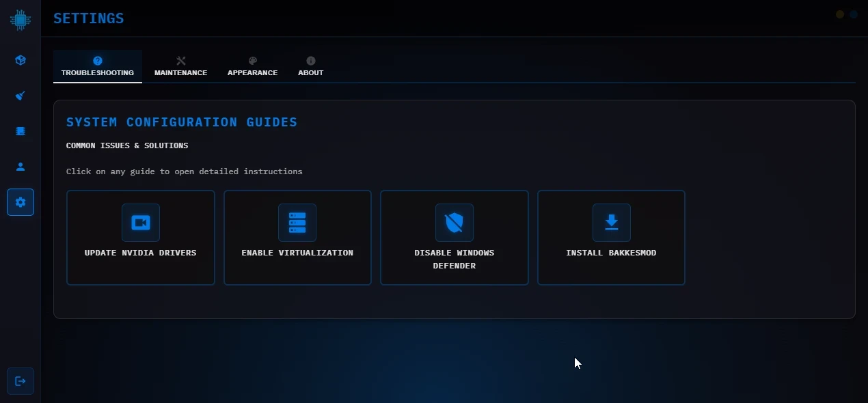The width and height of the screenshot is (868, 403).
Task: Click the palette Appearance icon
Action: pyautogui.click(x=253, y=61)
